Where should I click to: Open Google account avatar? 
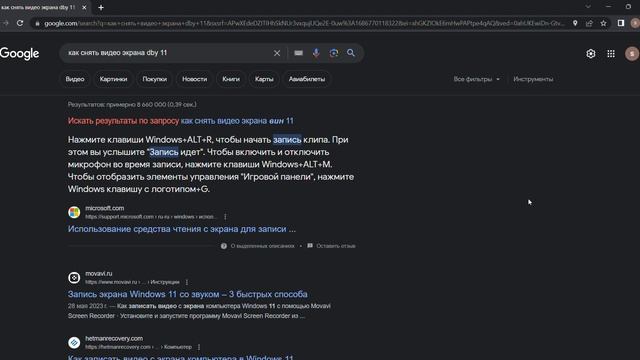[x=632, y=54]
